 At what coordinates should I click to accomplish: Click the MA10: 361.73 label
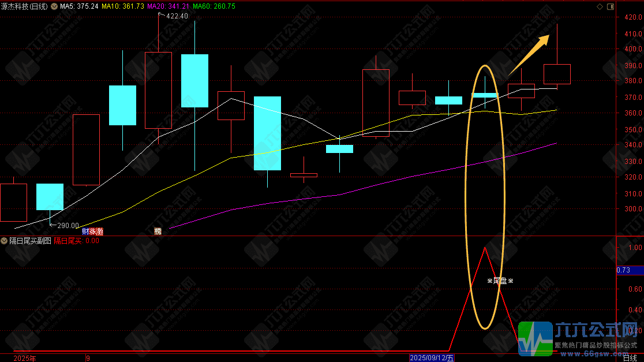123,6
